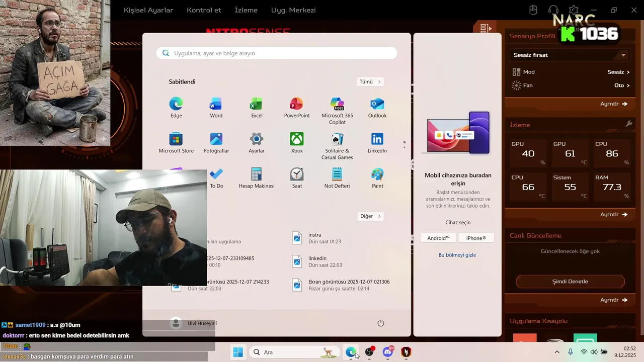Click NitroSense headset support icon

553,10
